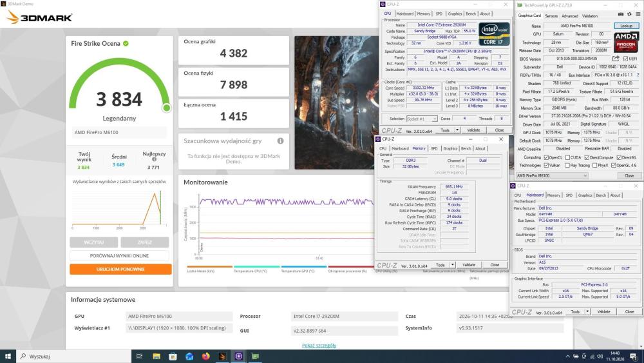Click URUCHOM PONOWNIE orange button
The height and width of the screenshot is (363, 644).
tap(120, 270)
